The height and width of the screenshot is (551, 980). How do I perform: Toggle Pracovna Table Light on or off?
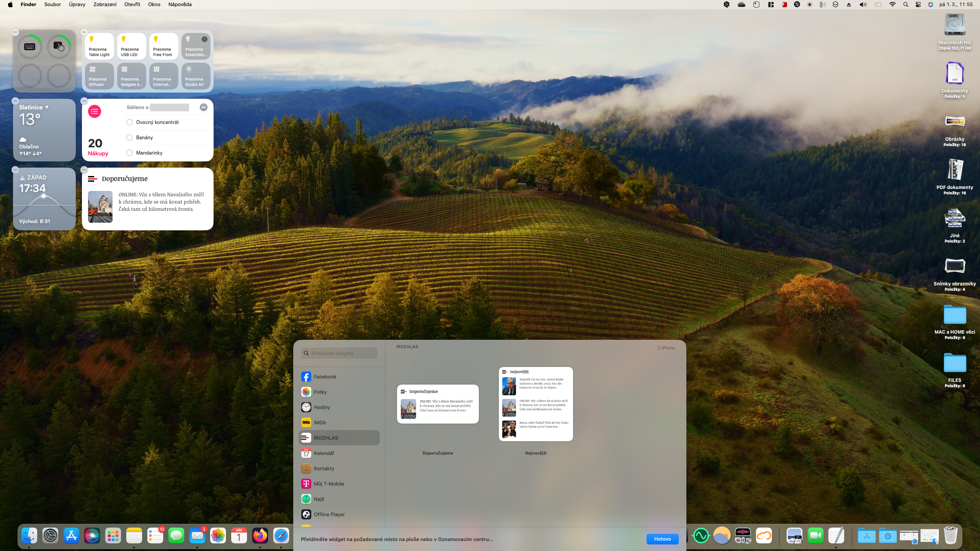point(99,46)
